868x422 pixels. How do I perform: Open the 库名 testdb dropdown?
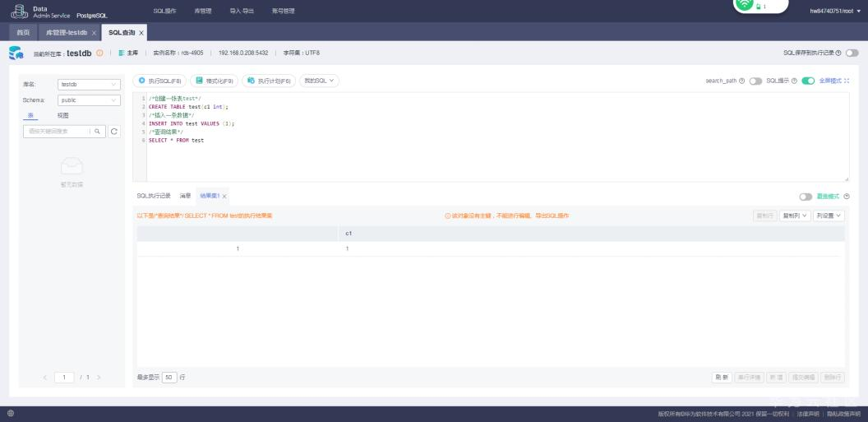(x=89, y=85)
